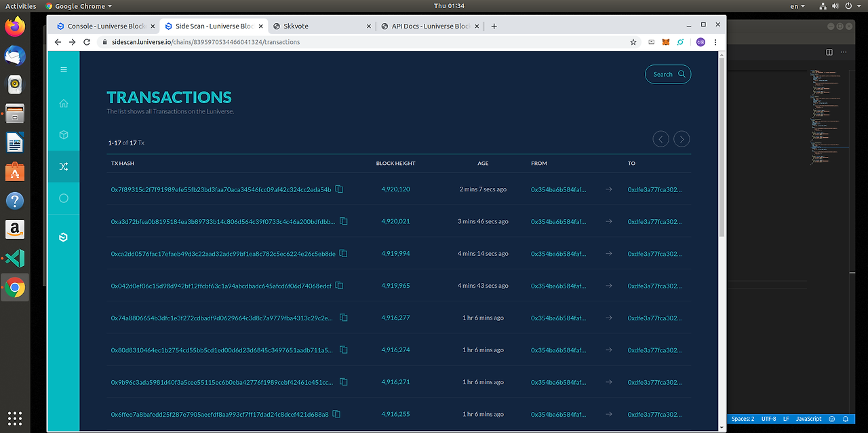Open the hamburger menu in Side Scan sidebar
Screen dimensions: 868x433
pyautogui.click(x=64, y=69)
